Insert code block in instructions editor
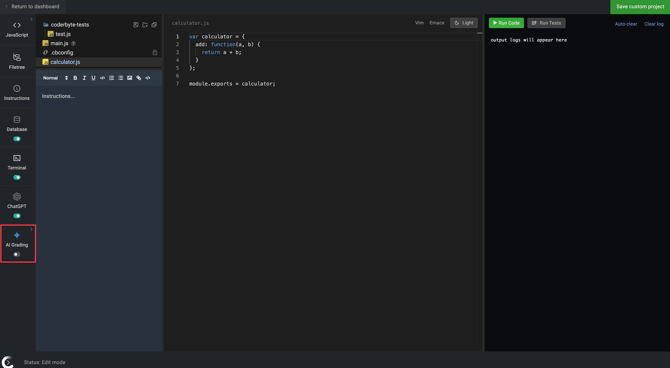The width and height of the screenshot is (670, 368). pos(102,78)
